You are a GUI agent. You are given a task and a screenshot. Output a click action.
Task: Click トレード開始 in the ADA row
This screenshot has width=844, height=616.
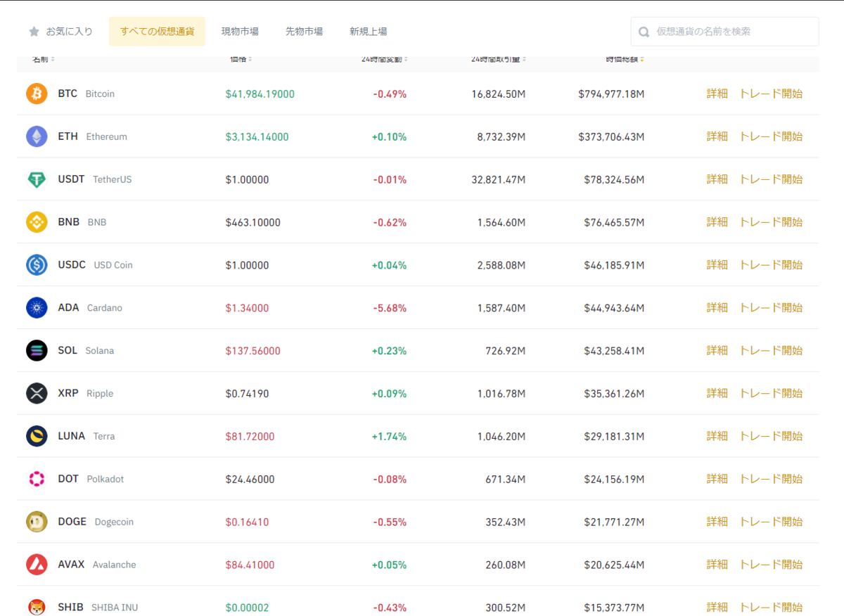(771, 307)
